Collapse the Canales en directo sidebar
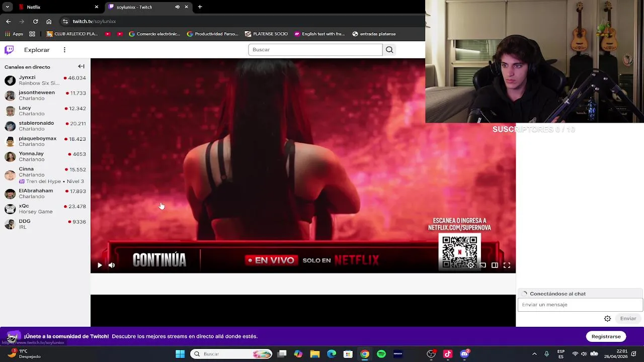The image size is (644, 362). (x=81, y=66)
